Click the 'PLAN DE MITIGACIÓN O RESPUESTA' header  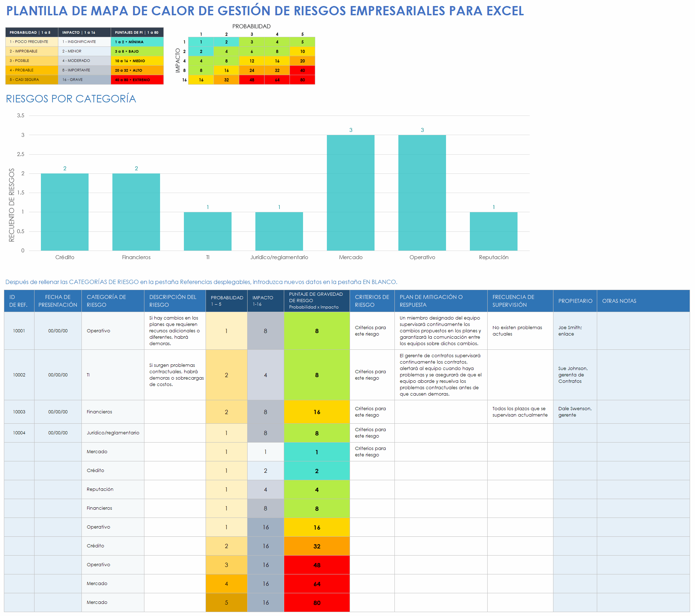441,301
